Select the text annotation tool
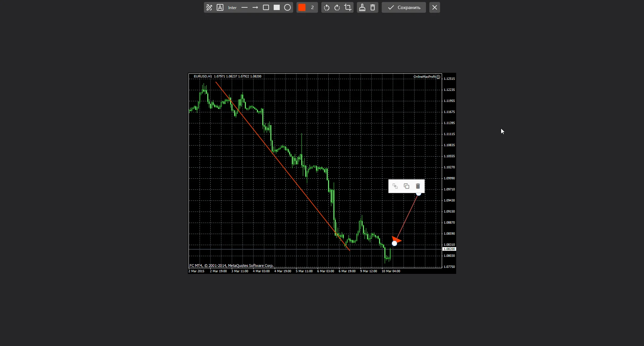This screenshot has height=346, width=644. coord(220,7)
